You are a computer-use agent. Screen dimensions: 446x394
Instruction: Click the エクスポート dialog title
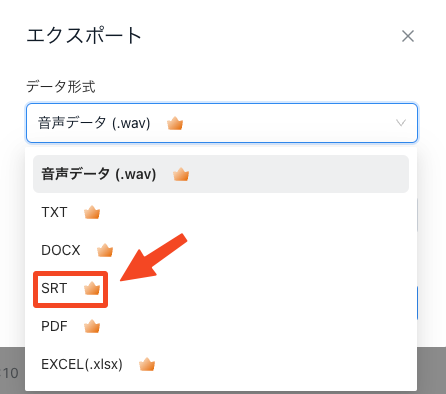[84, 36]
